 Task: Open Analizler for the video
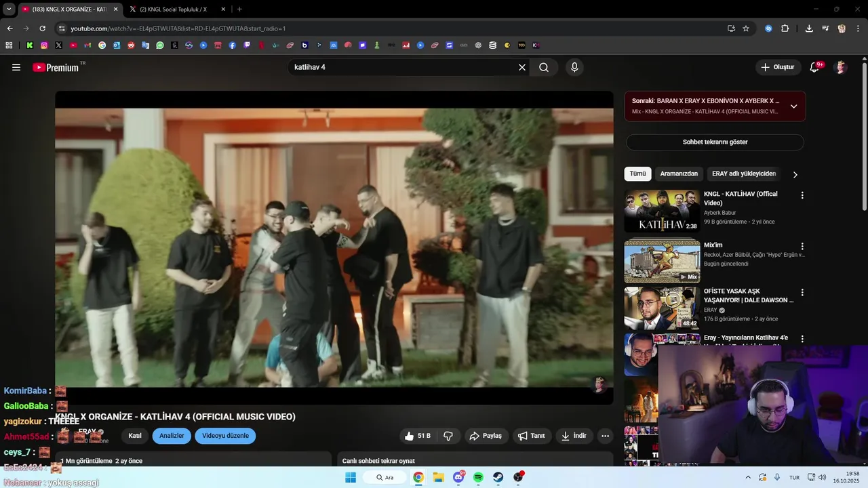point(172,436)
